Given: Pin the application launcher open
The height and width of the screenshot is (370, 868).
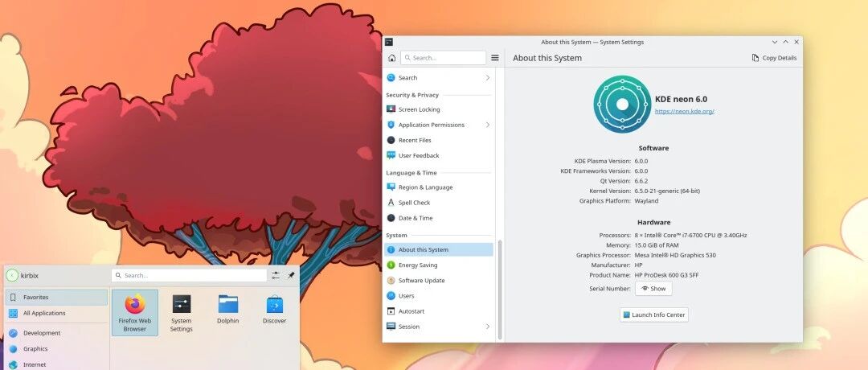Looking at the screenshot, I should [x=291, y=275].
